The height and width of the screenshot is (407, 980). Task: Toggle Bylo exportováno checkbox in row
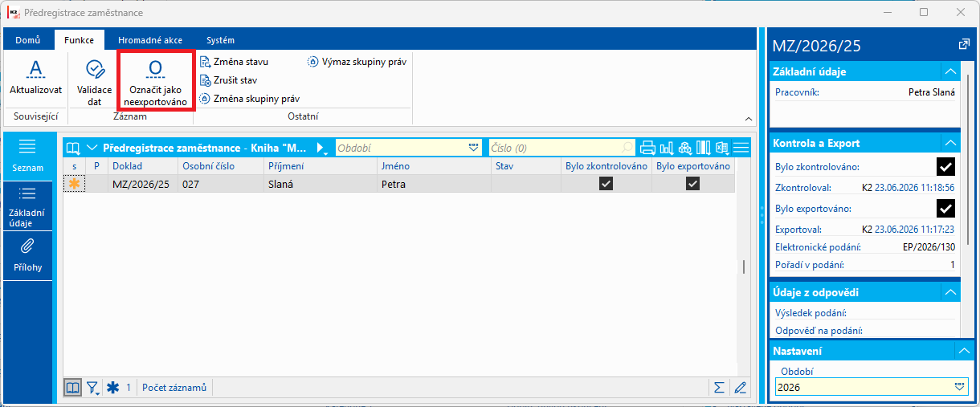pos(692,184)
